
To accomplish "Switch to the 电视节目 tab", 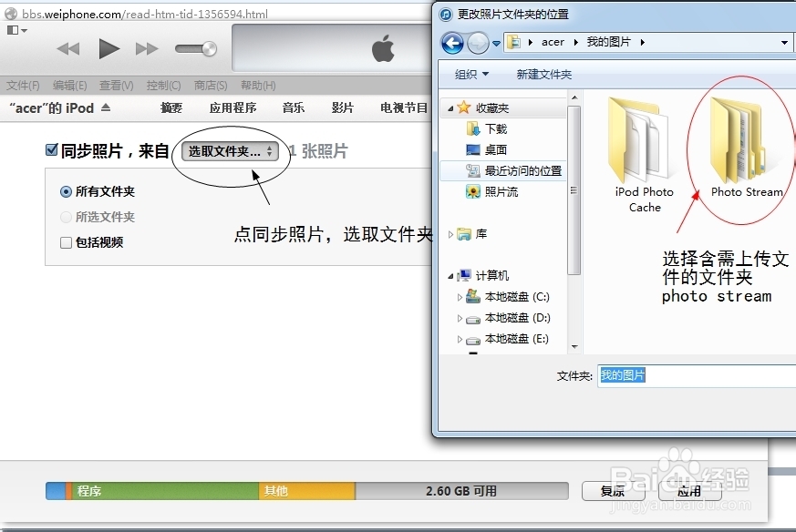I will [x=404, y=107].
